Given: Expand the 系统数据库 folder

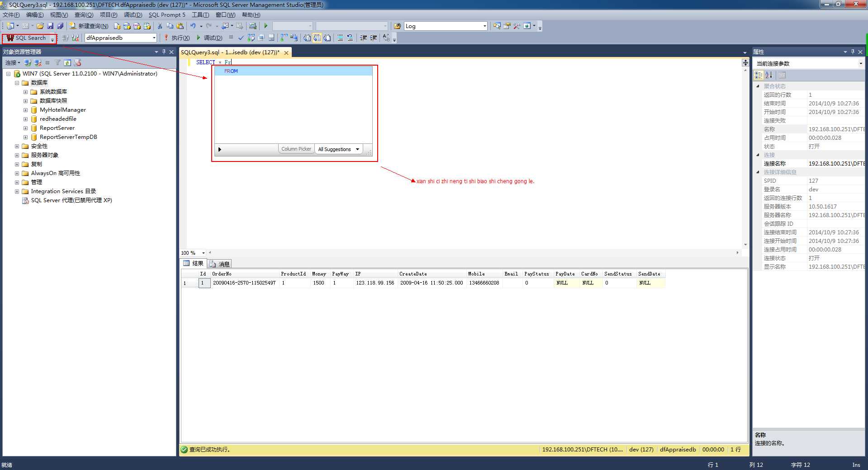Looking at the screenshot, I should pyautogui.click(x=25, y=92).
